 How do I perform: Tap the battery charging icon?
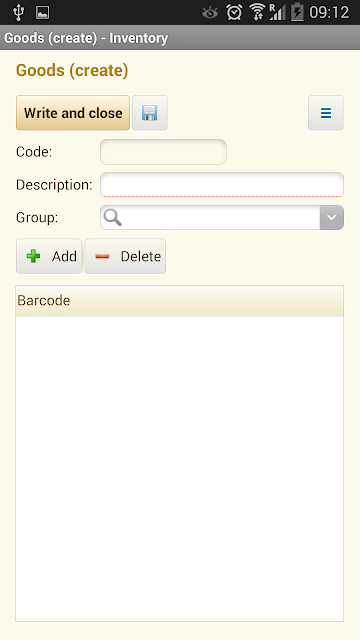click(x=297, y=12)
